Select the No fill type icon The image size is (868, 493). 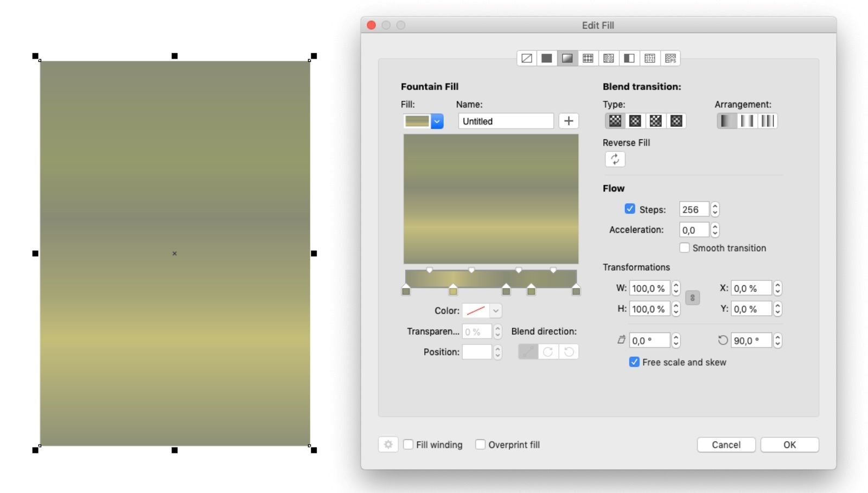tap(526, 59)
